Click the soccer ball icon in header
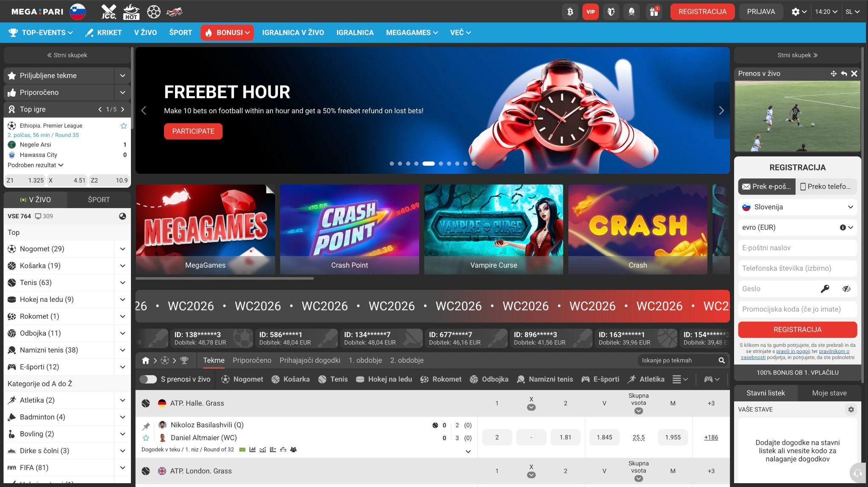The width and height of the screenshot is (868, 487). coord(153,11)
